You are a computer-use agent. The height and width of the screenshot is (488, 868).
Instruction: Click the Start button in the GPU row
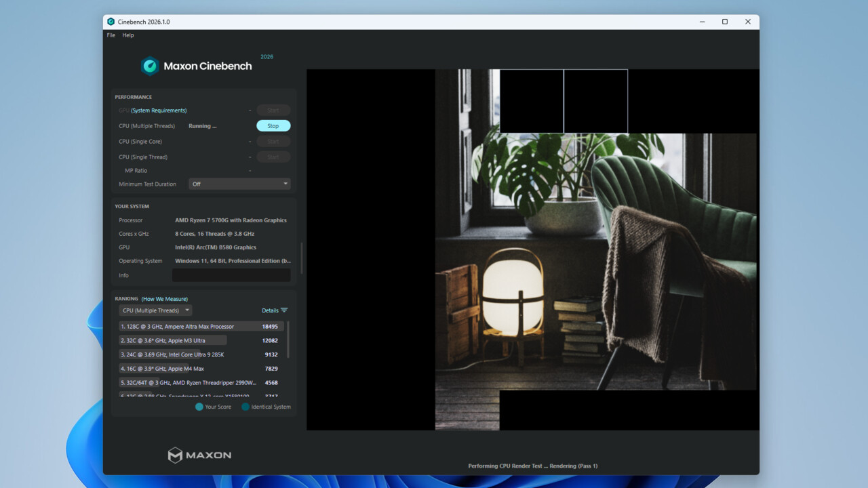pos(273,110)
